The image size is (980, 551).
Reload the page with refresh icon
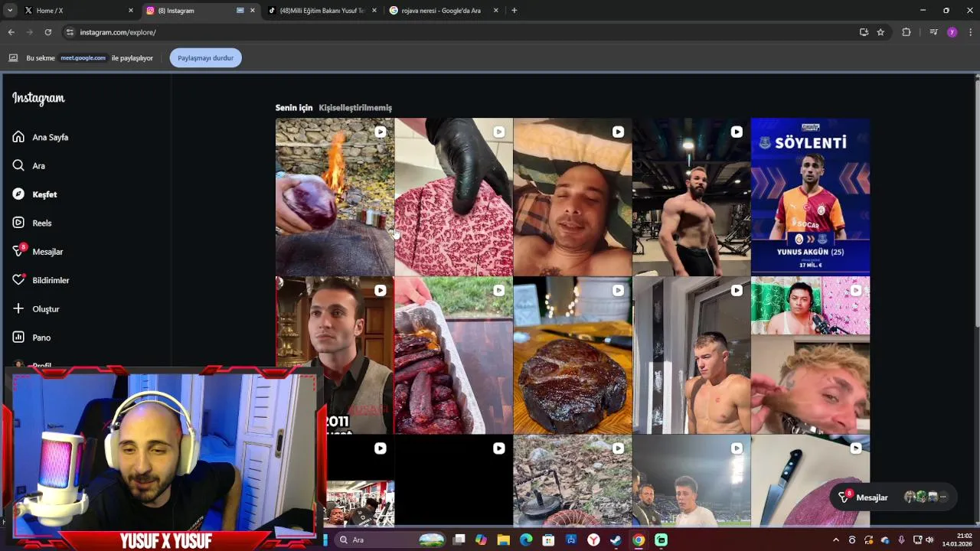pos(47,32)
